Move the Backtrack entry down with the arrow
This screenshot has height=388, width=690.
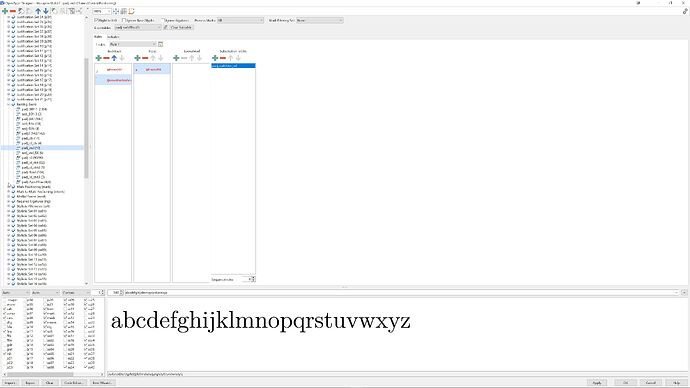point(122,58)
